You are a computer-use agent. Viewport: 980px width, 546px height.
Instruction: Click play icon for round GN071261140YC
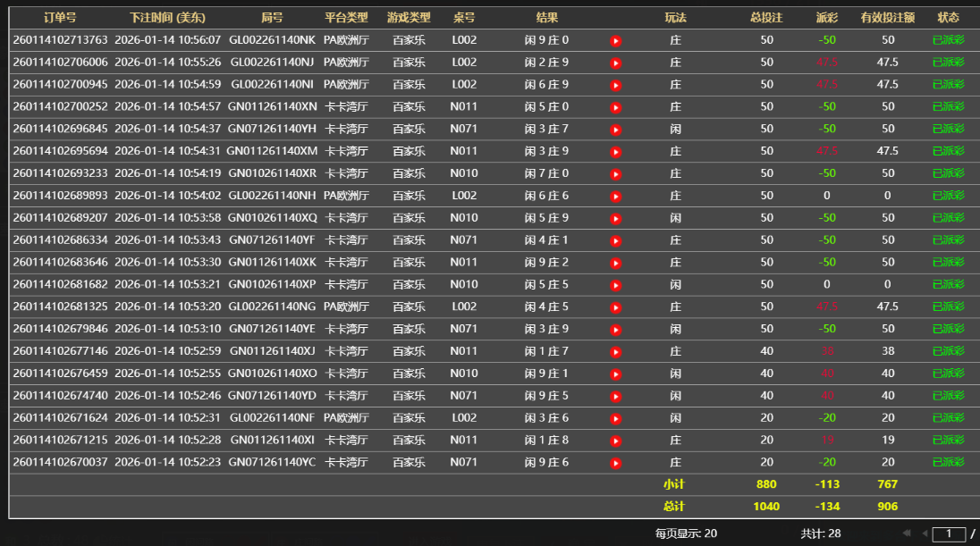tap(615, 463)
